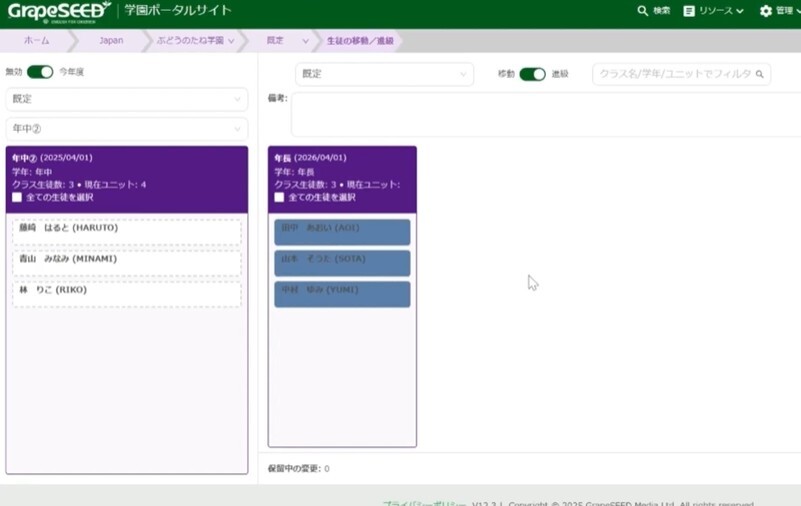
Task: Click the 学園ポータルサイト title
Action: (x=178, y=11)
